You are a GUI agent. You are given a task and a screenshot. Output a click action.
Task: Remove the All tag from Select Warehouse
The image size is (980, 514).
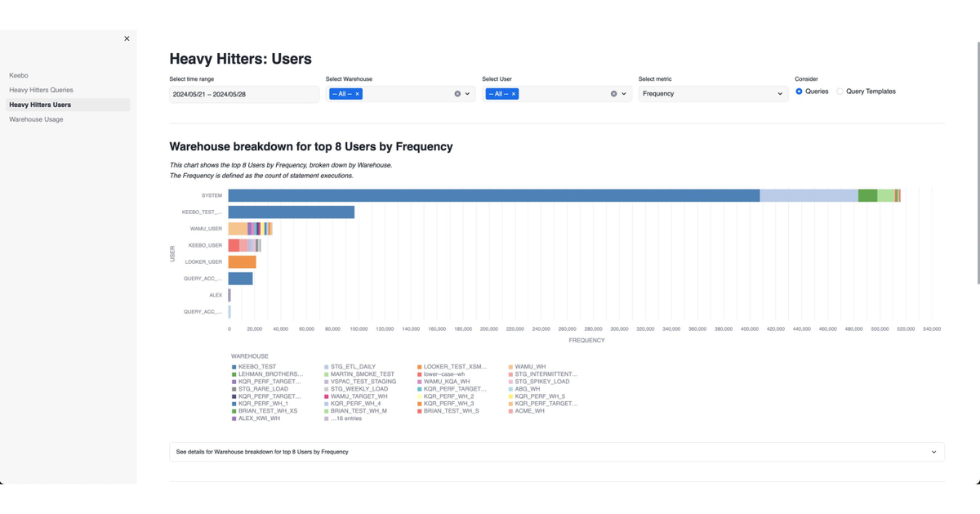[x=357, y=94]
